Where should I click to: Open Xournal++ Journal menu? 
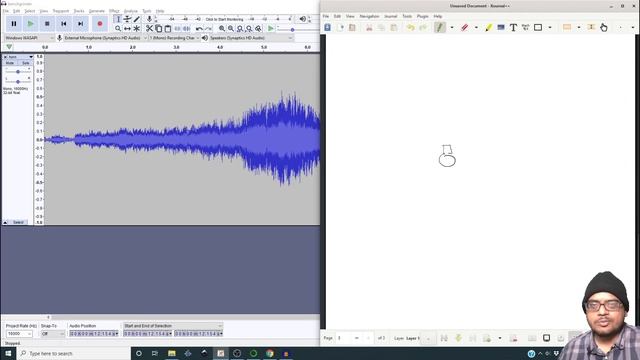tap(391, 16)
